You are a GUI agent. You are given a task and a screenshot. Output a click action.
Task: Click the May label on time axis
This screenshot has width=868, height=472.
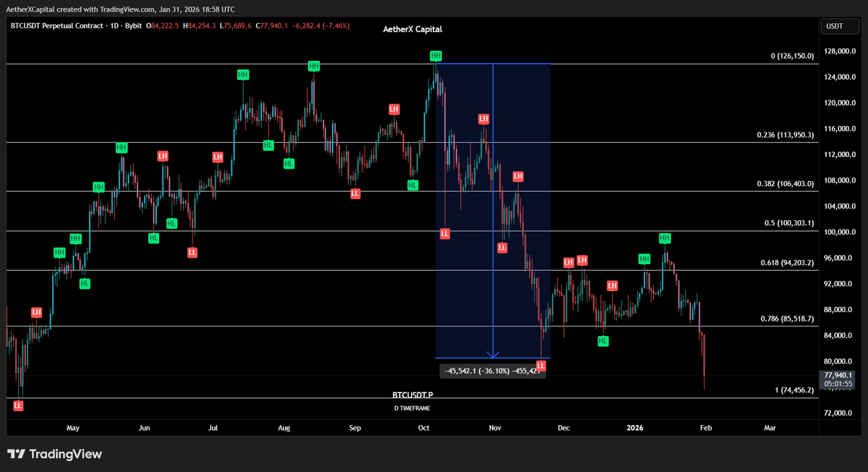click(72, 428)
